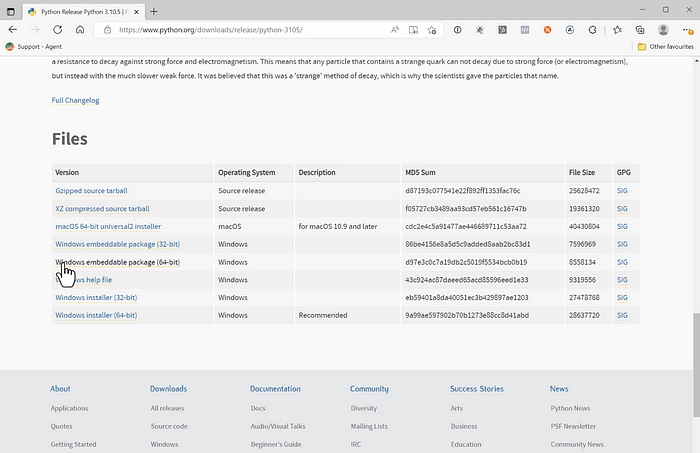Open PSF Newsletter footer link
The image size is (700, 453).
[x=573, y=426]
